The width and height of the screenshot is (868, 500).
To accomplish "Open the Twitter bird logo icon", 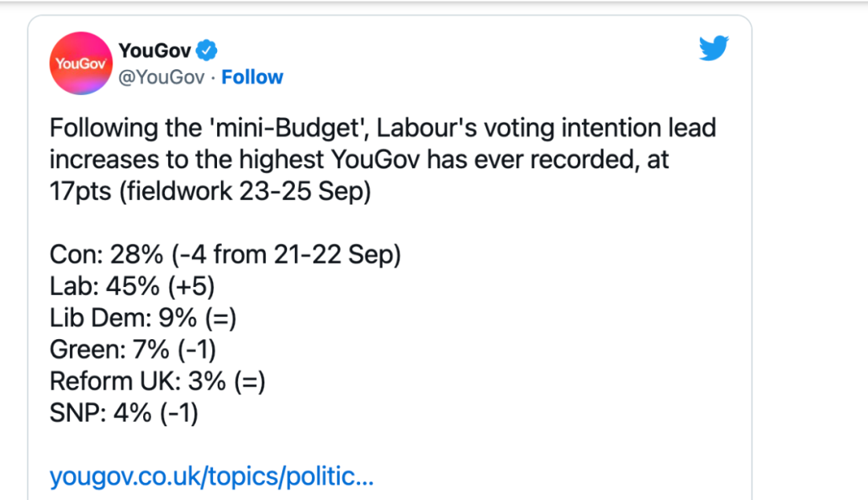I will click(714, 48).
